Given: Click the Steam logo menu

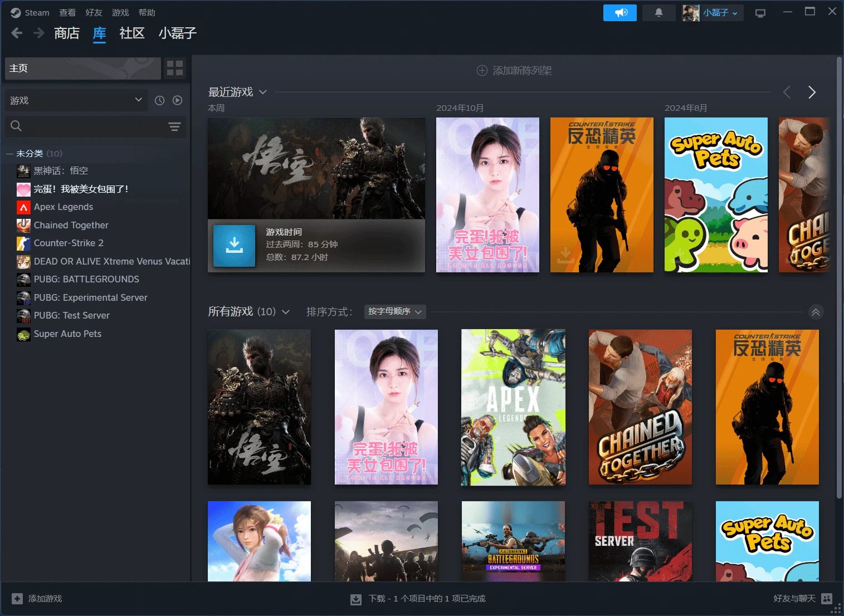Looking at the screenshot, I should tap(16, 12).
